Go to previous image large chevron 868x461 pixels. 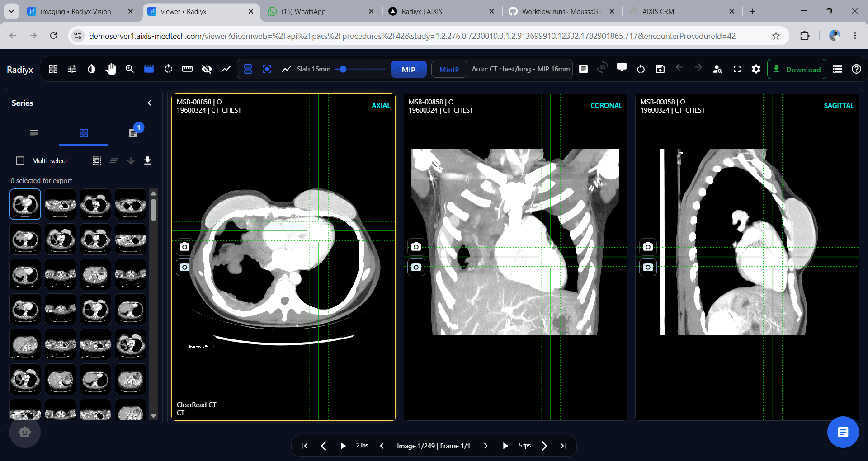(x=323, y=446)
